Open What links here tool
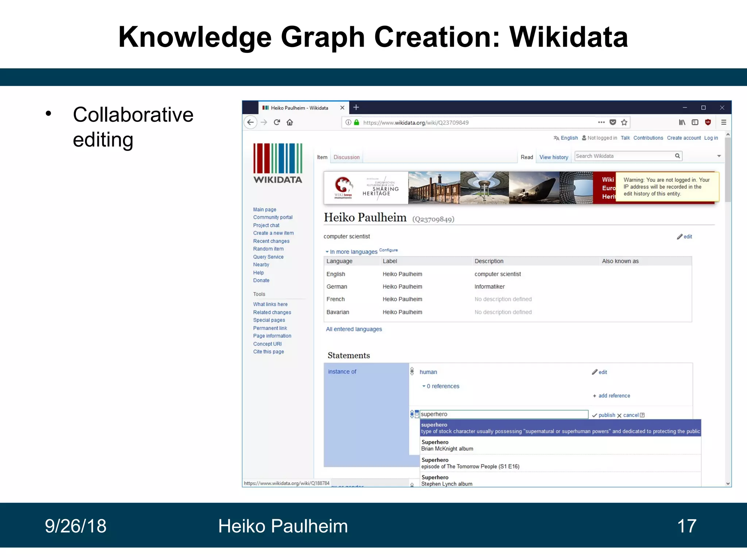747x560 pixels. 270,304
